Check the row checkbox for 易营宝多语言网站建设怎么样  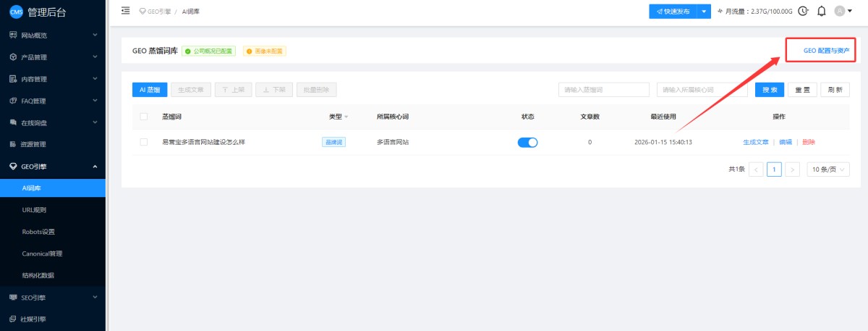(144, 142)
